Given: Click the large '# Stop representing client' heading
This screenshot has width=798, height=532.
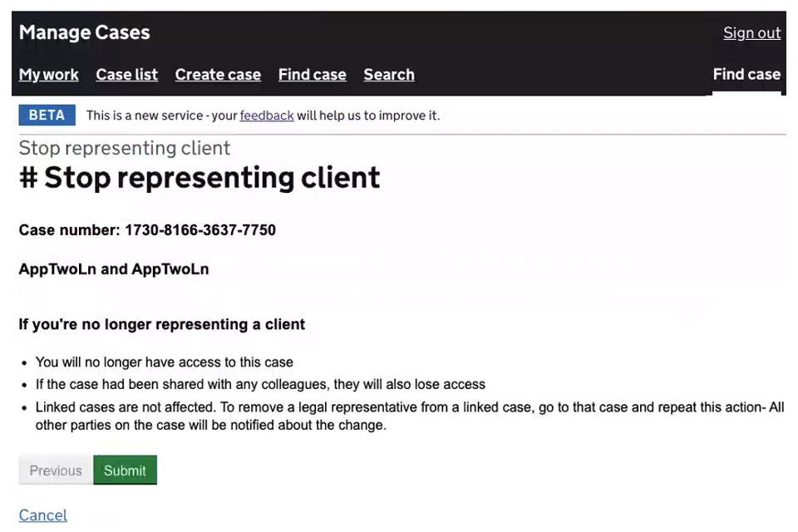Looking at the screenshot, I should click(x=199, y=178).
